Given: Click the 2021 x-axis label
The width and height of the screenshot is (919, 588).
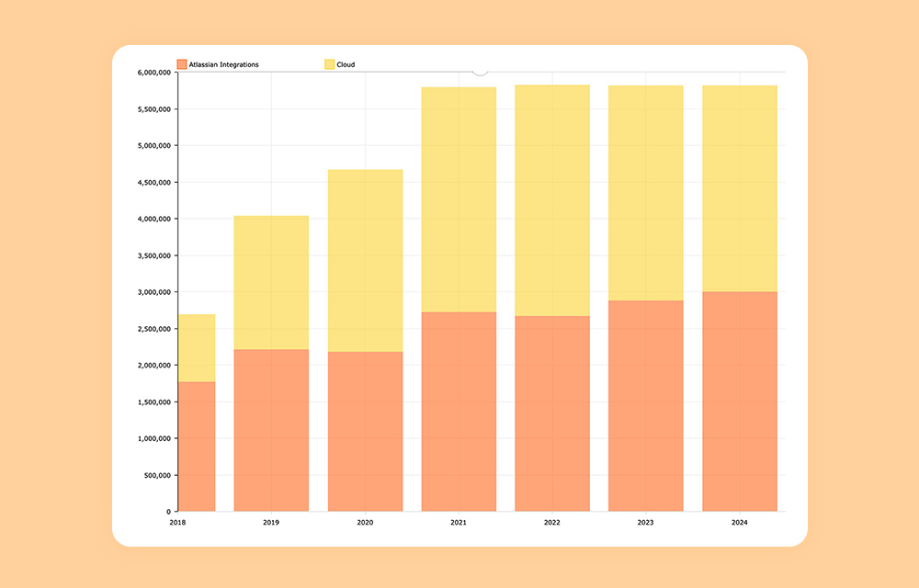Looking at the screenshot, I should click(459, 521).
